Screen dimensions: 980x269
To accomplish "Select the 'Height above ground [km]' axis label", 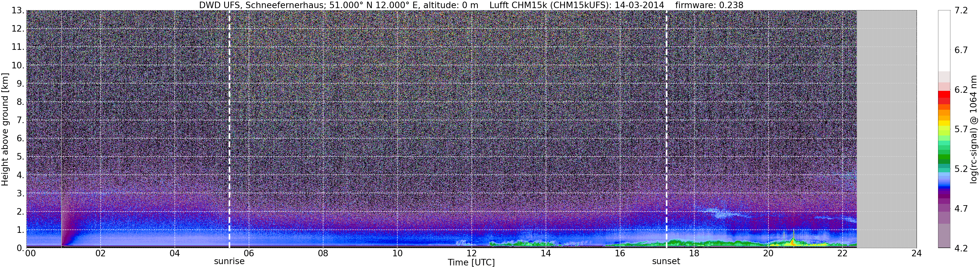I will [x=5, y=129].
